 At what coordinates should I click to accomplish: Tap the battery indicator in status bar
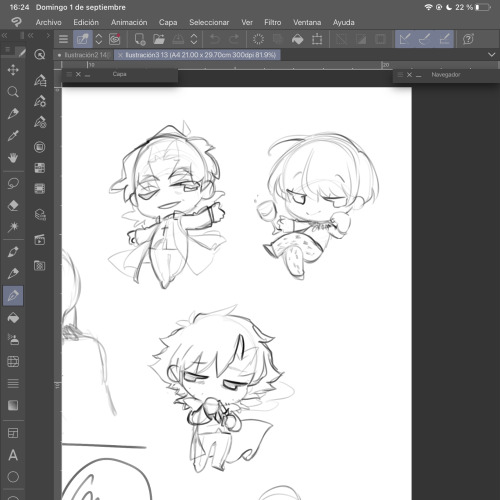pos(483,7)
